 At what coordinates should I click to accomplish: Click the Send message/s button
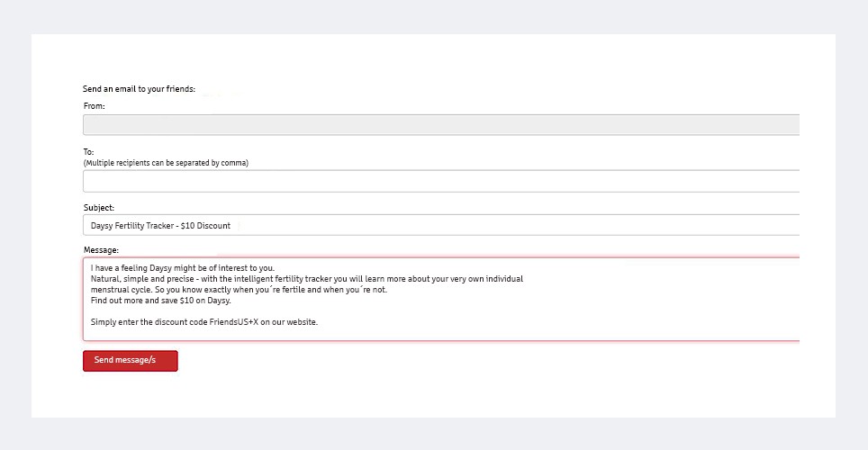pyautogui.click(x=130, y=360)
